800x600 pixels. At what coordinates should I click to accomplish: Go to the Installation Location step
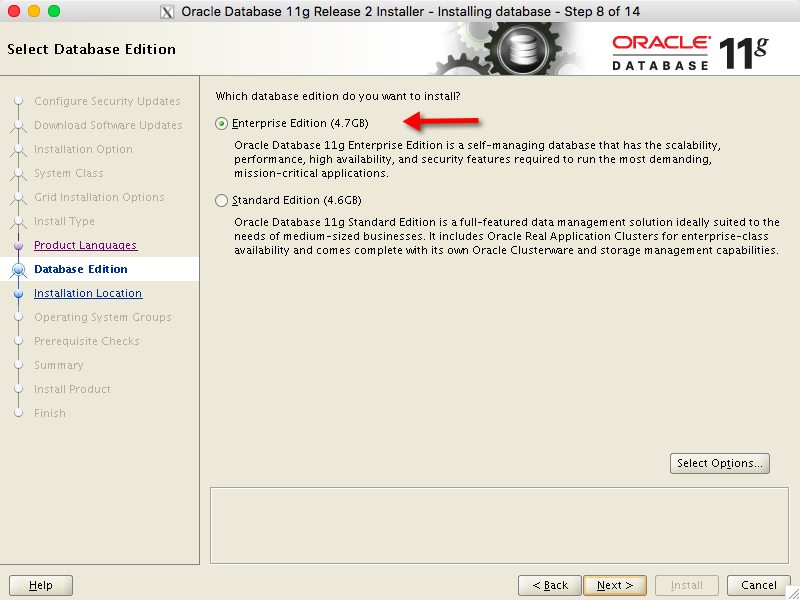pyautogui.click(x=88, y=293)
